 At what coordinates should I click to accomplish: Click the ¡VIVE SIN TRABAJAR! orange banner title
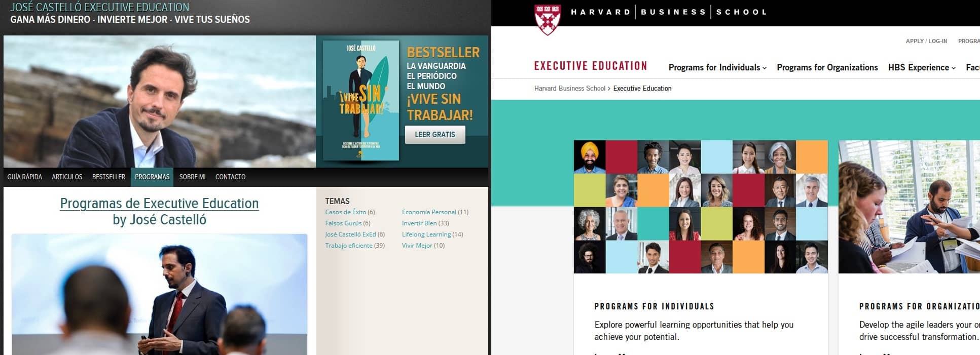click(440, 107)
